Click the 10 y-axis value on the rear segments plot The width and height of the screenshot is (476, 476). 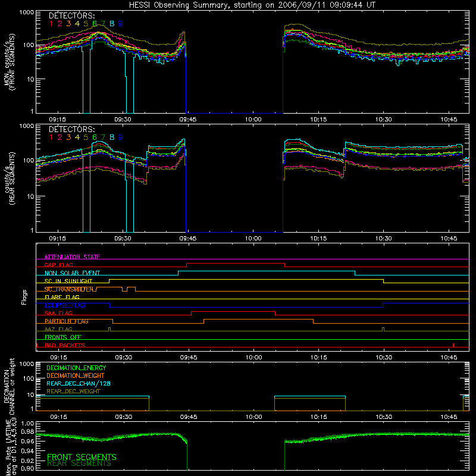coord(30,196)
